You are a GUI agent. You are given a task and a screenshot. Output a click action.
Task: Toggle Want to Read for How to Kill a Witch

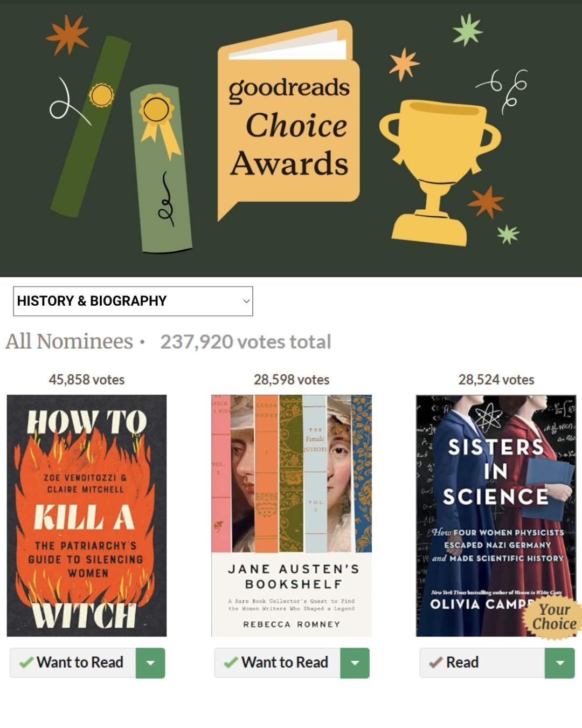pyautogui.click(x=73, y=662)
